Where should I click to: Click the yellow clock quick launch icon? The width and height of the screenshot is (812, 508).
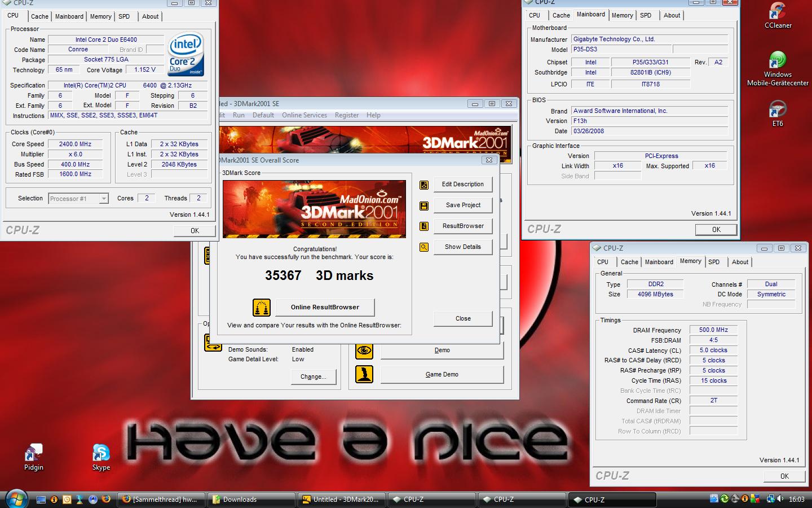67,500
